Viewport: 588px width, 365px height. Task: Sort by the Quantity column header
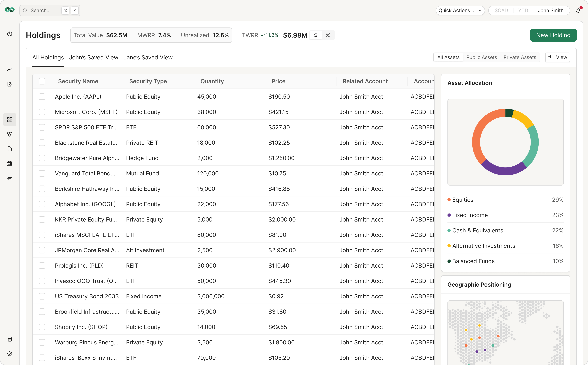212,81
